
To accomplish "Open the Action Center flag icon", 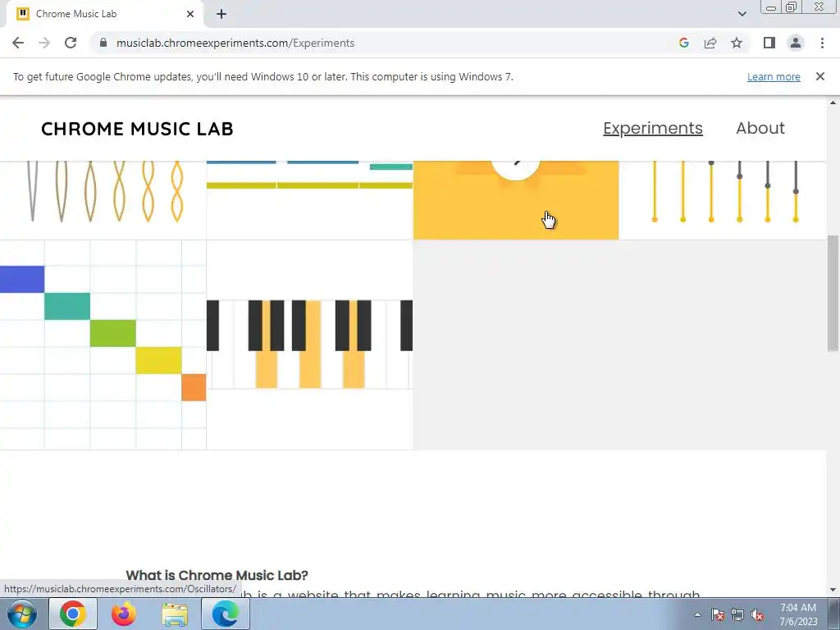I will pos(718,614).
